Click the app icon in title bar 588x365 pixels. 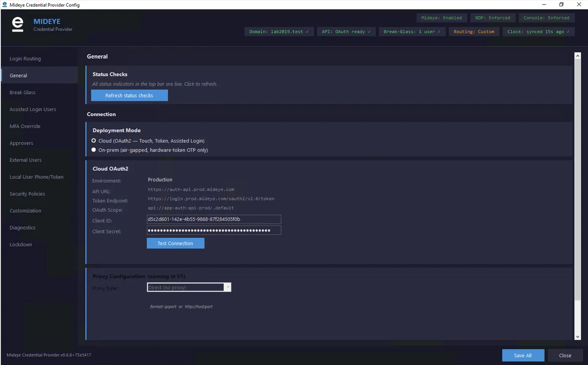coord(5,5)
